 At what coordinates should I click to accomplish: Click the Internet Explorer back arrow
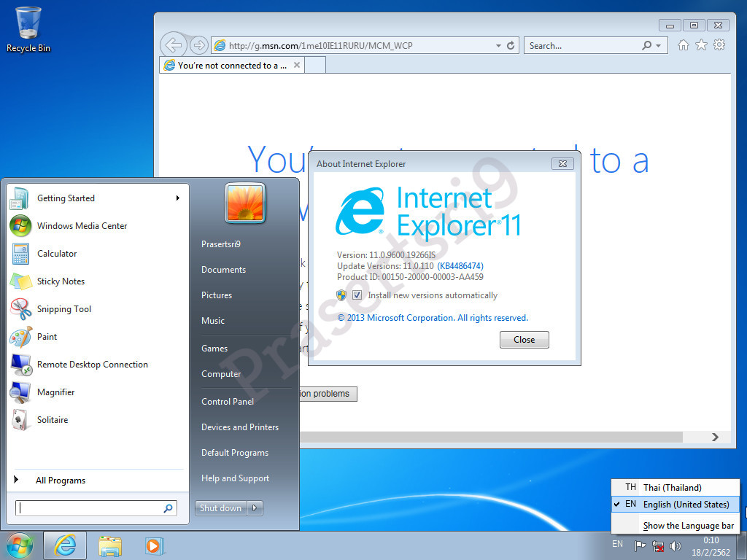(173, 46)
